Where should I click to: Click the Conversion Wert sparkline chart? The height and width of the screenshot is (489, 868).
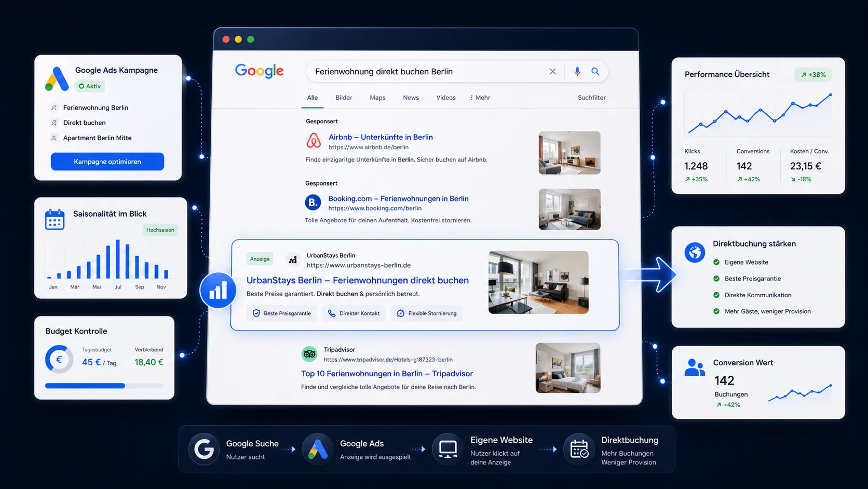800,393
